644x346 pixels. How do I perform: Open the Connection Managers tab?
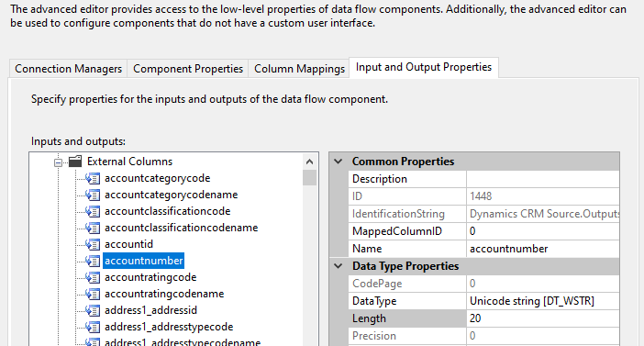pyautogui.click(x=68, y=69)
